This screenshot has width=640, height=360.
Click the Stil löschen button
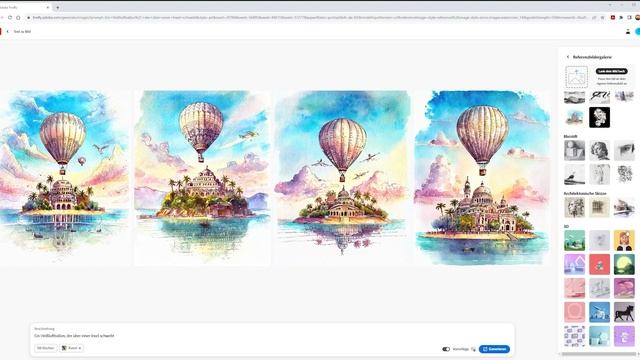[x=45, y=348]
